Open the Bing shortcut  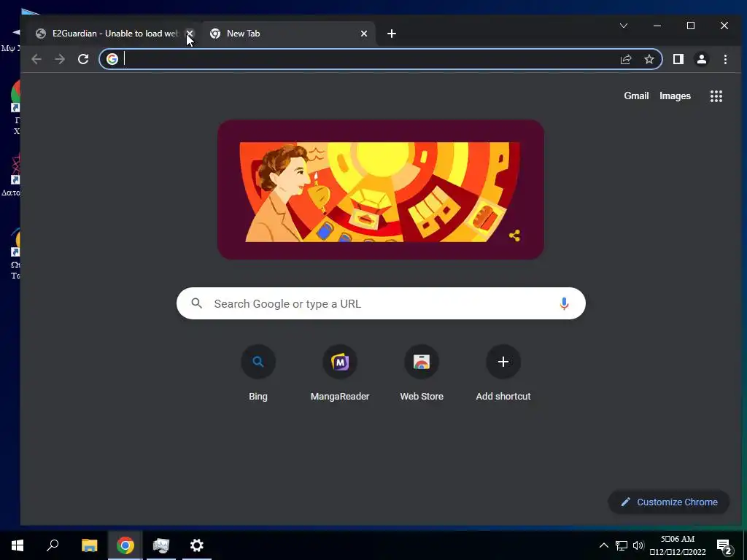258,373
